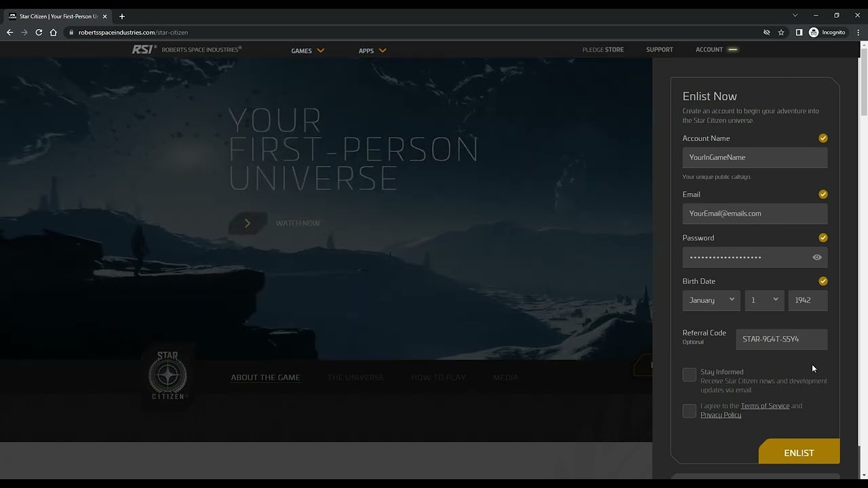Show password with the eye icon
This screenshot has width=868, height=488.
(x=817, y=257)
